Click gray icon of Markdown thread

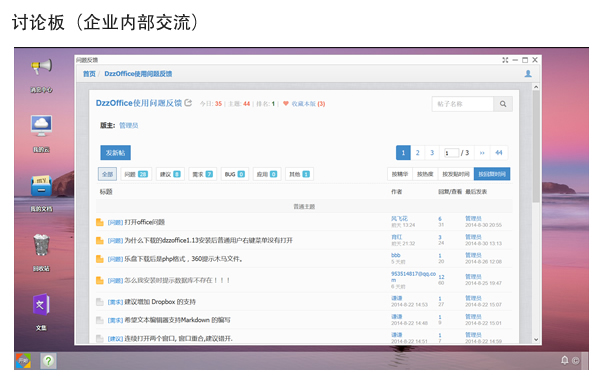(x=100, y=320)
